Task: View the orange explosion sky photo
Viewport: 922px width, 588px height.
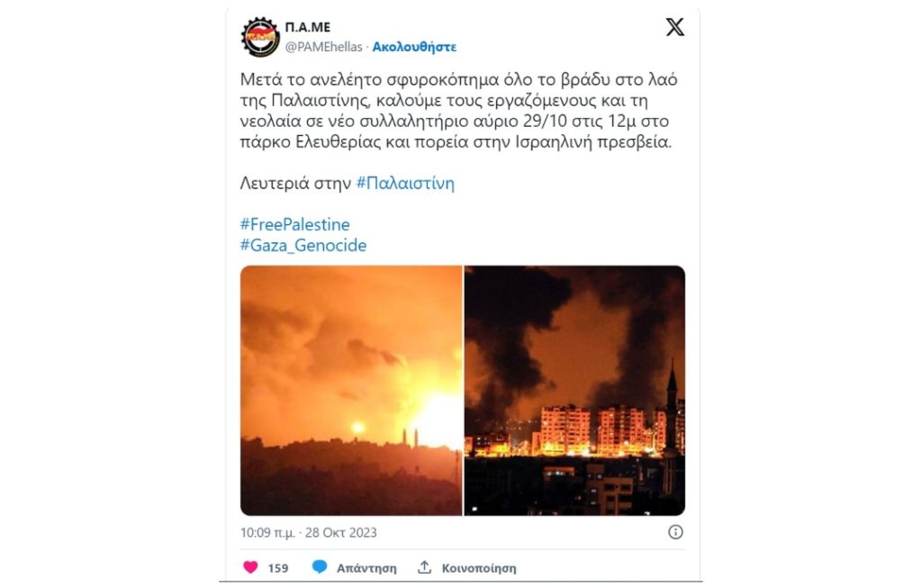Action: point(351,391)
